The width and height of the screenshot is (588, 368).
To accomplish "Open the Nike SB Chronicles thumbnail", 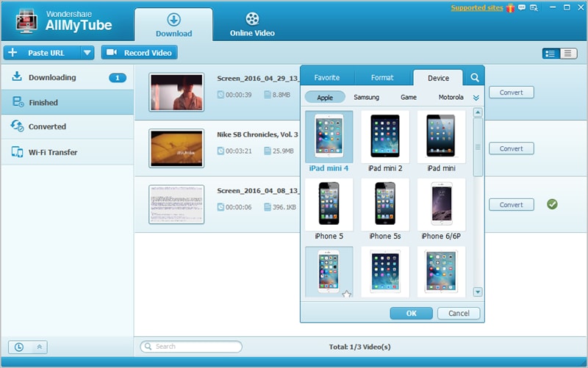I will point(176,148).
